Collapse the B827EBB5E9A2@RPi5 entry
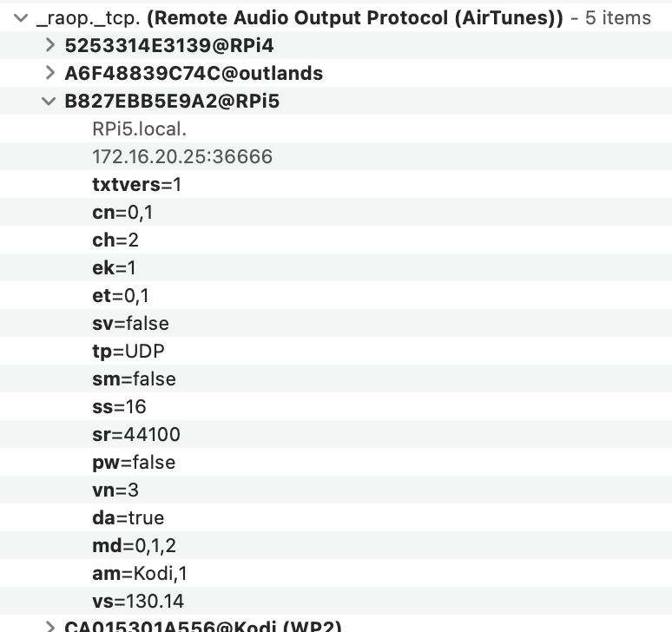 [x=49, y=101]
